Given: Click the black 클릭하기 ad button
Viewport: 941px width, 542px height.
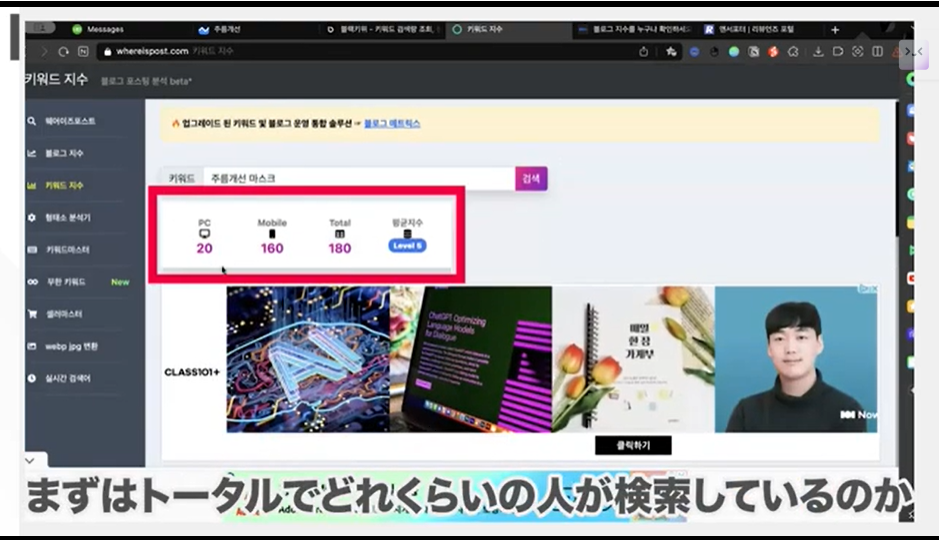Looking at the screenshot, I should pyautogui.click(x=633, y=446).
